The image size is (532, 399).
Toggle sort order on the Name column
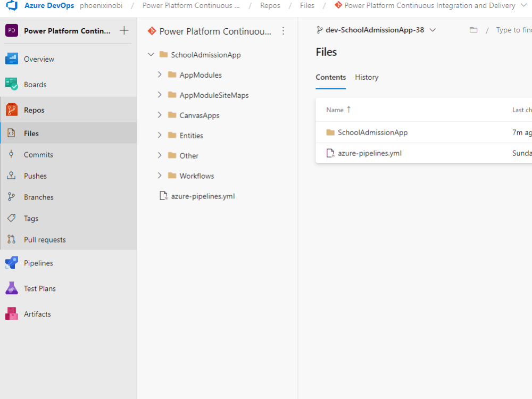tap(335, 110)
